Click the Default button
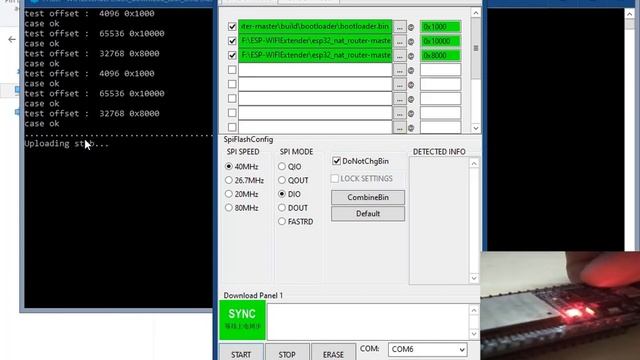The height and width of the screenshot is (360, 640). (368, 213)
